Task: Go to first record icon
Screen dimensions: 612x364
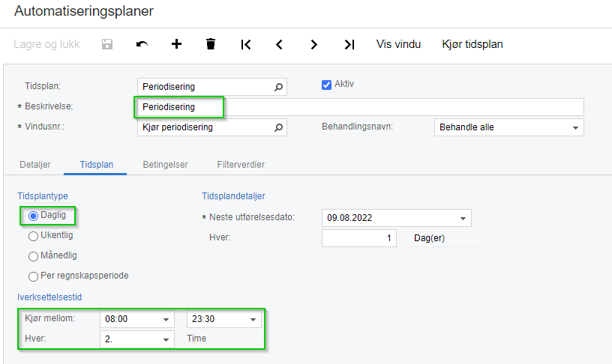Action: [x=246, y=44]
